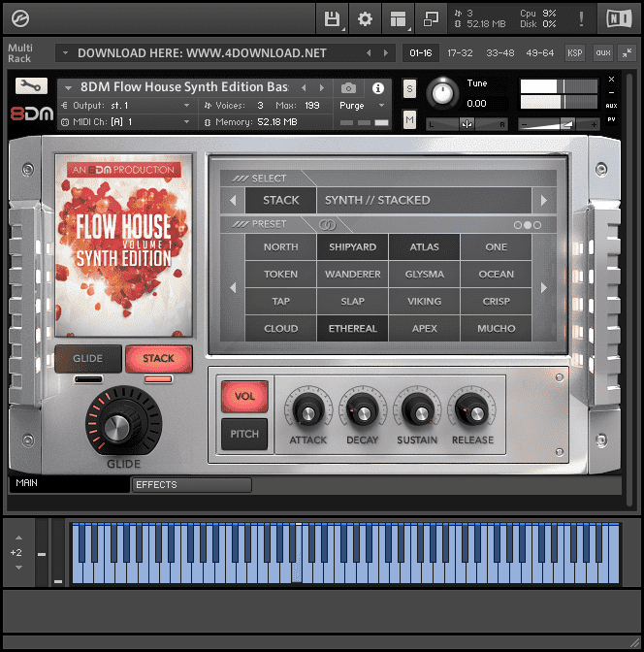This screenshot has width=644, height=652.
Task: Open the instrument wrench edit icon
Action: coord(31,85)
